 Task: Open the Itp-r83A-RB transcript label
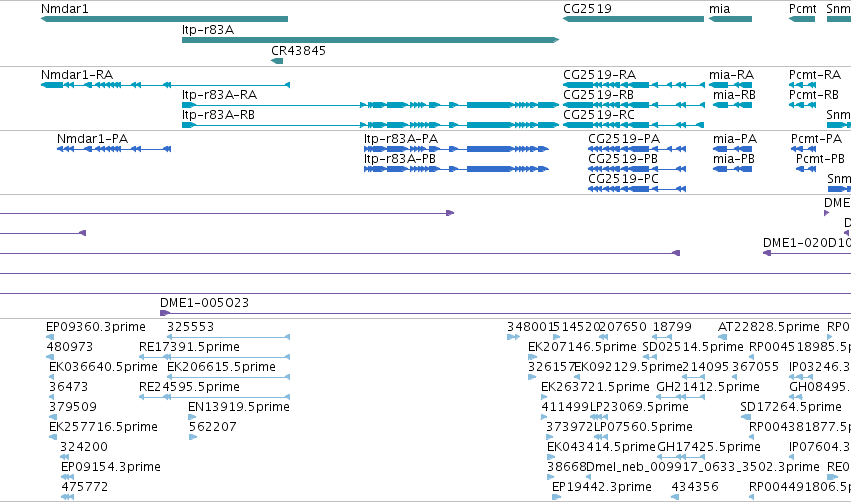(x=218, y=115)
